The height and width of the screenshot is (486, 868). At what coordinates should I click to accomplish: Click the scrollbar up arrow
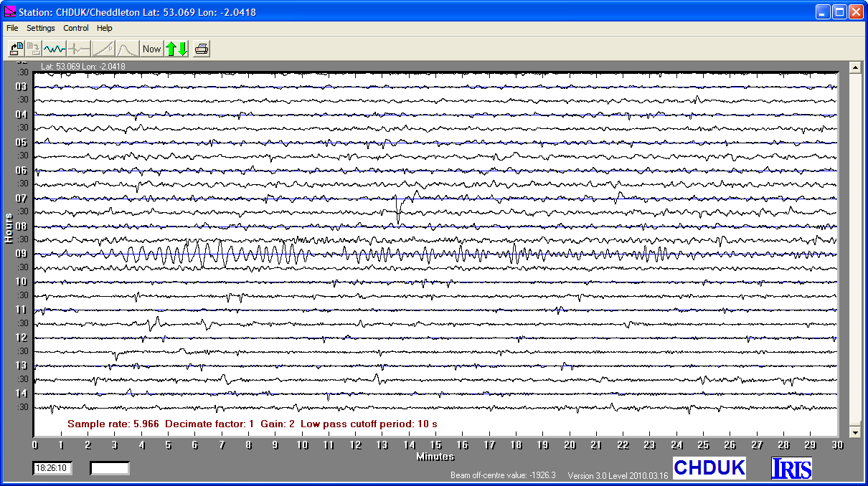pos(854,67)
